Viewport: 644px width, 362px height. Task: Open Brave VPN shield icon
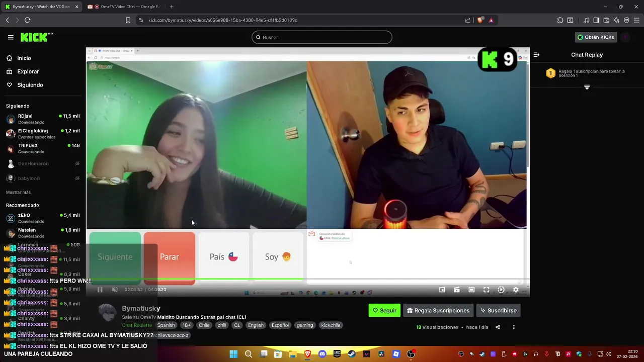(626, 20)
